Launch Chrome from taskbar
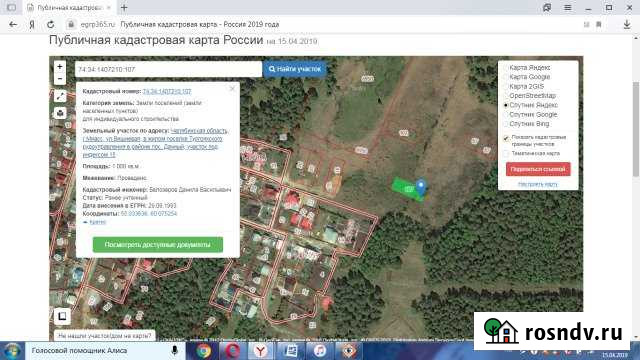 (x=203, y=351)
